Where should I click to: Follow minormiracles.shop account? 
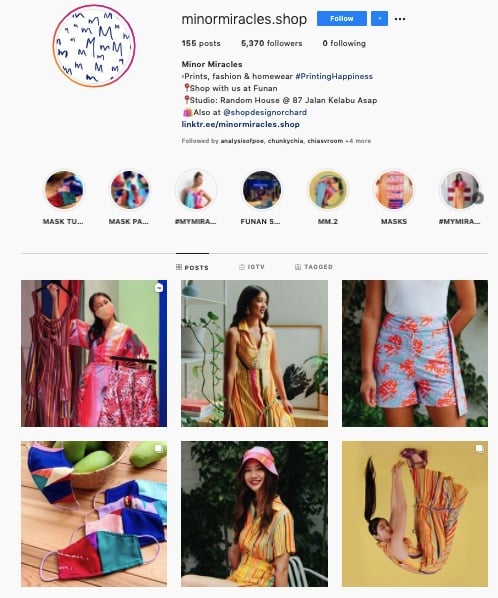(342, 18)
